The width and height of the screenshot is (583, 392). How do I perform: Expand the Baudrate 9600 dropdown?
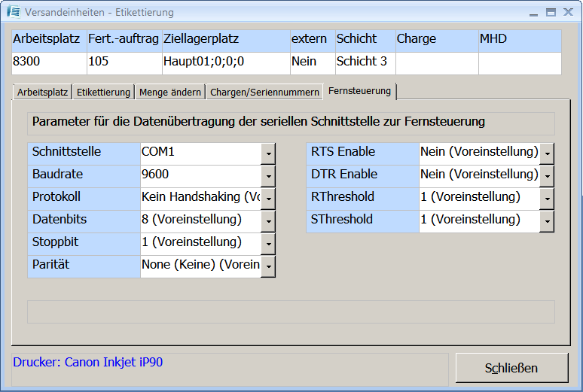click(268, 176)
